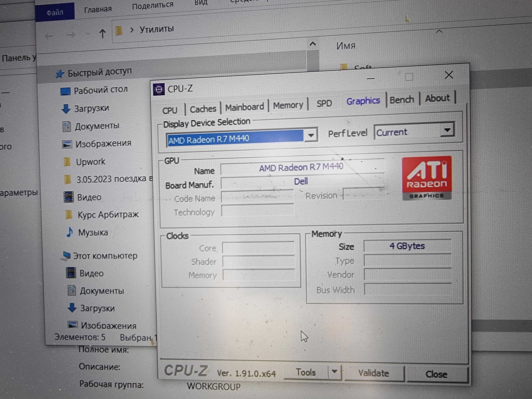
Task: Open the Perf Level dropdown arrow
Action: (447, 130)
